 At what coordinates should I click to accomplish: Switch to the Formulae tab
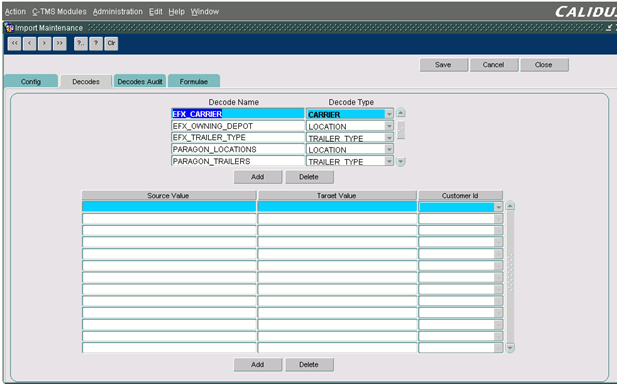194,81
